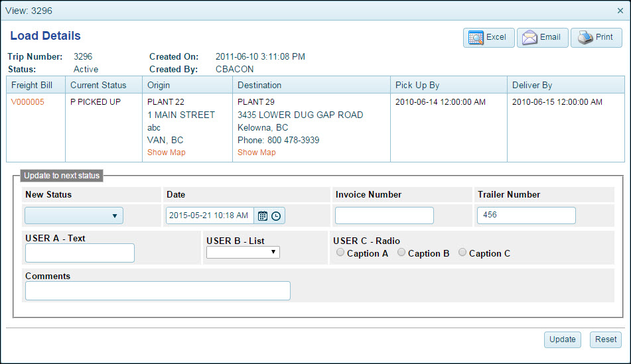Click the 1 MAIN STREET address
631x364 pixels.
click(181, 115)
